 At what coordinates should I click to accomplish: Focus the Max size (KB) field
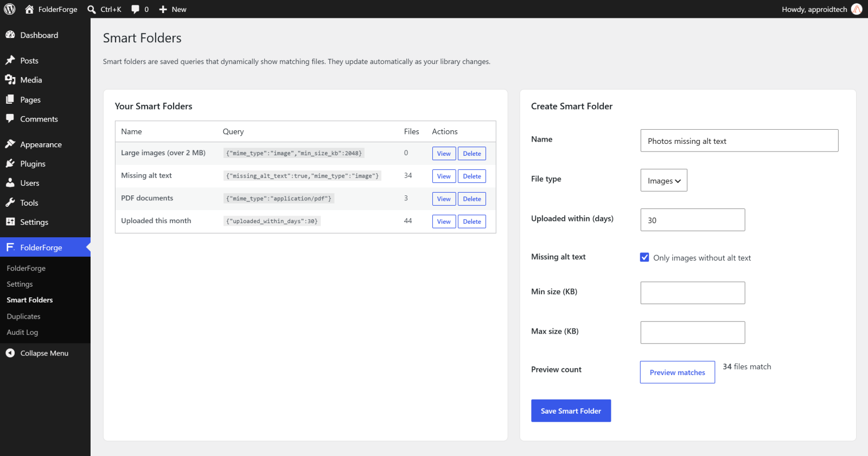click(x=693, y=333)
